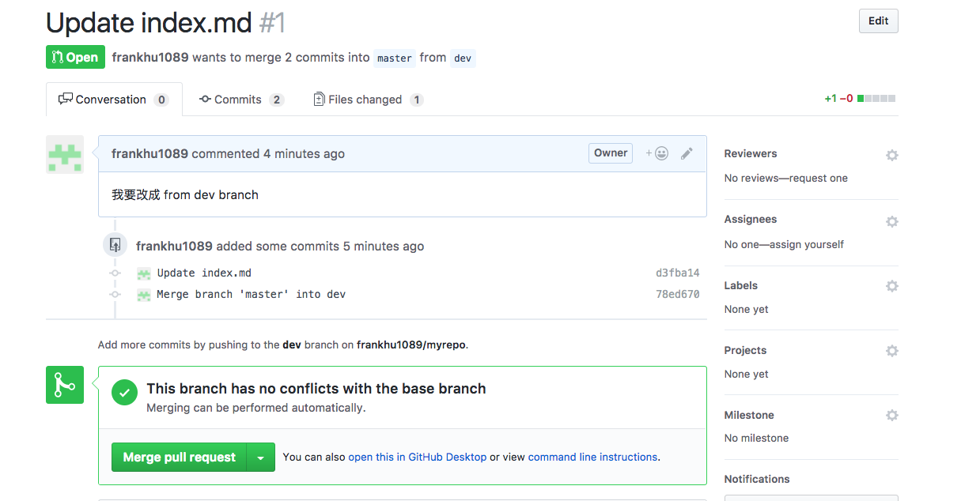Screen dimensions: 980x501
Task: Switch to the Conversation tab
Action: tap(114, 100)
